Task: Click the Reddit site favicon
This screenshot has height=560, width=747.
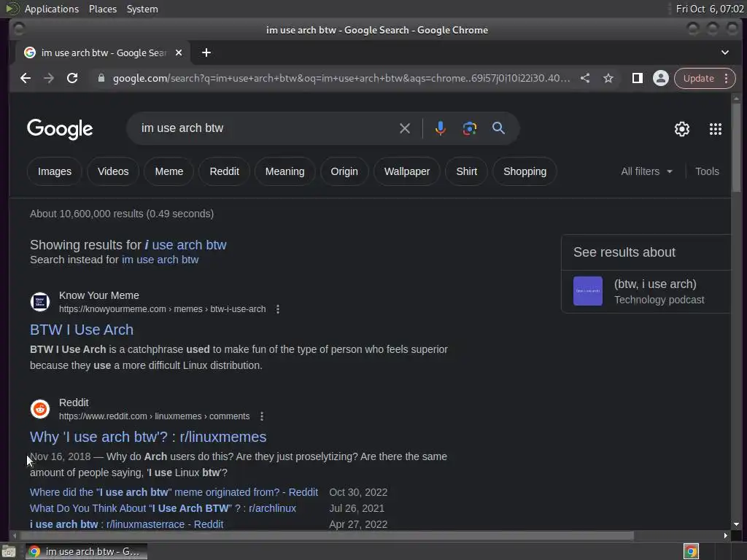Action: pyautogui.click(x=40, y=409)
